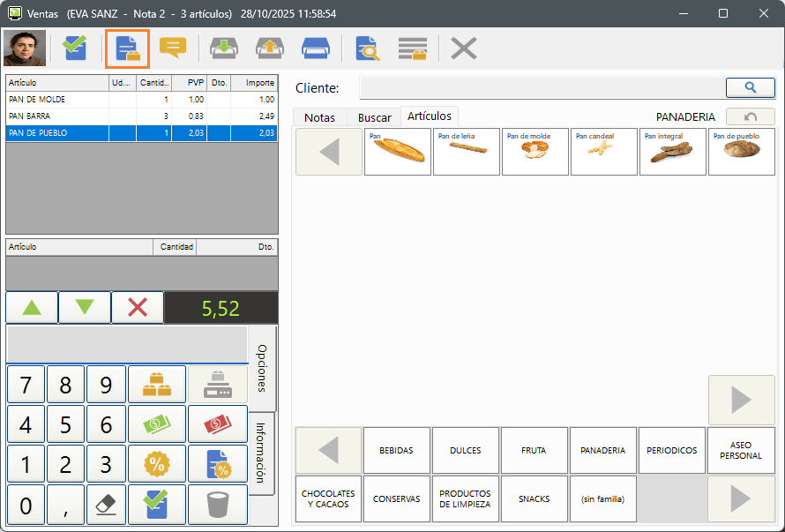Move selection up with green up arrow

click(32, 307)
